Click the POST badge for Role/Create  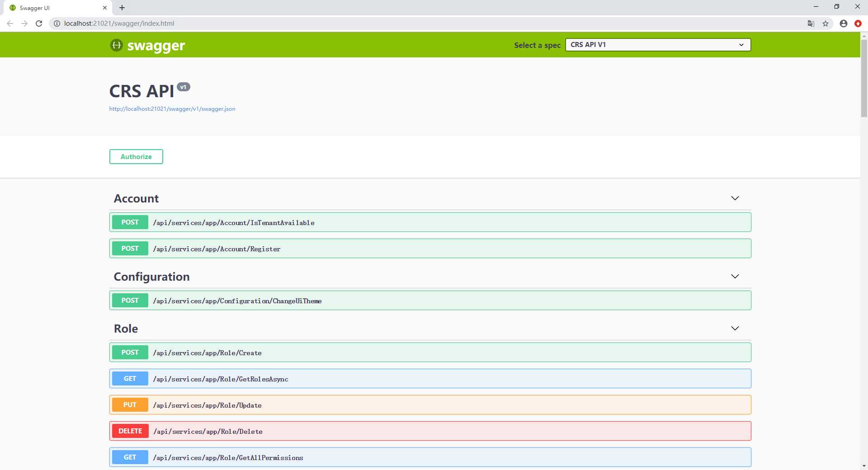point(130,352)
